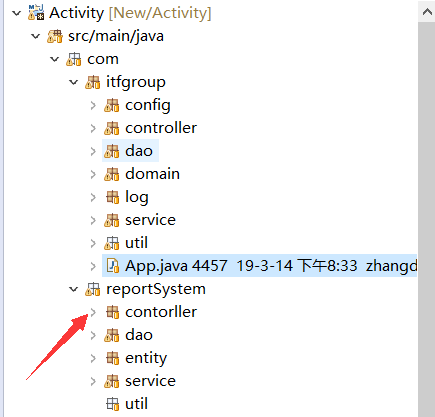Select the src/main/java label
Viewport: 435px width, 417px height.
click(116, 36)
